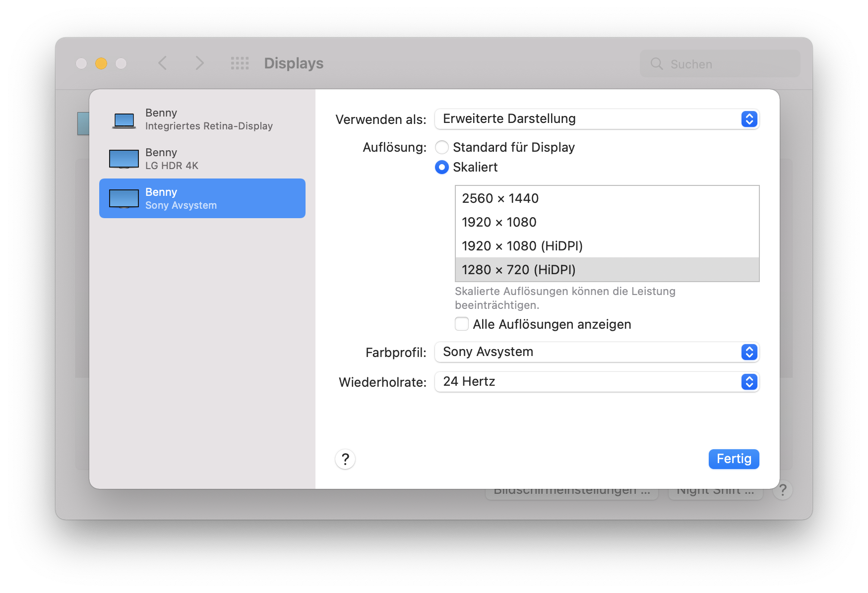Enable Alle Auflösungen anzeigen checkbox

(462, 324)
